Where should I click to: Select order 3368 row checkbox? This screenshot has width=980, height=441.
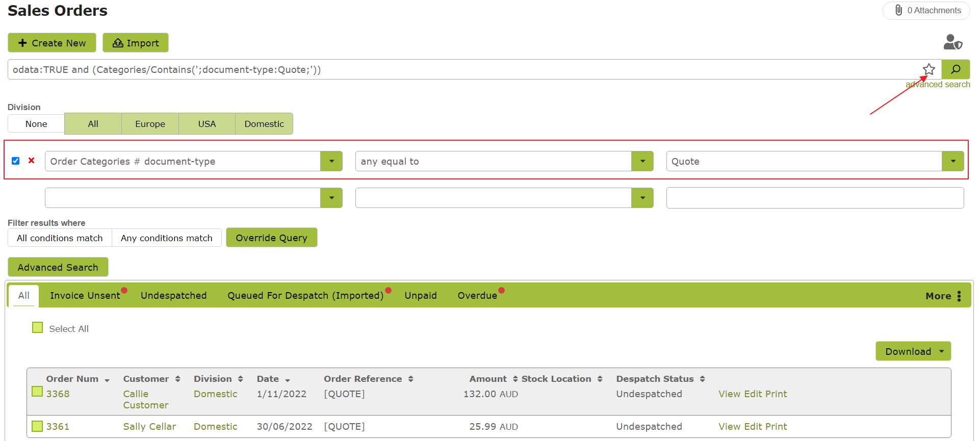click(x=37, y=392)
